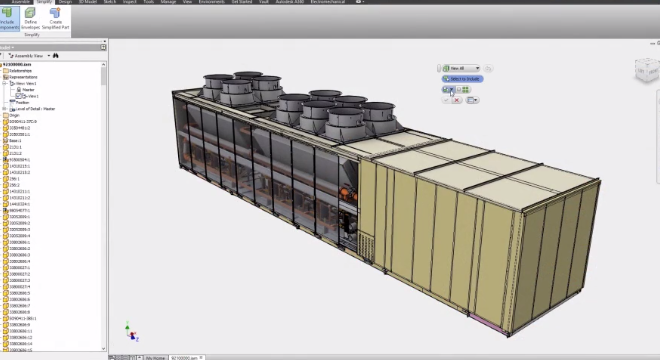This screenshot has width=660, height=360.
Task: Switch to the Design ribbon tab
Action: coord(65,2)
